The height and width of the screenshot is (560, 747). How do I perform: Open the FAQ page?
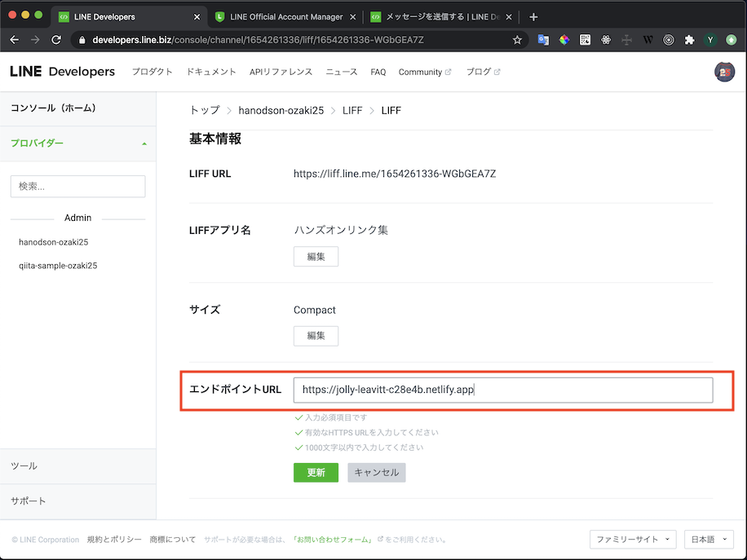coord(378,72)
